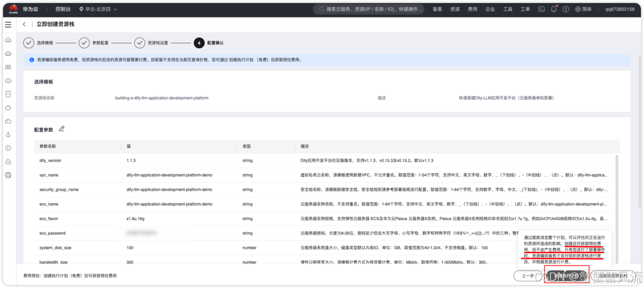The height and width of the screenshot is (288, 644).
Task: Click the value 300 in bandwidth_size row
Action: [130, 262]
